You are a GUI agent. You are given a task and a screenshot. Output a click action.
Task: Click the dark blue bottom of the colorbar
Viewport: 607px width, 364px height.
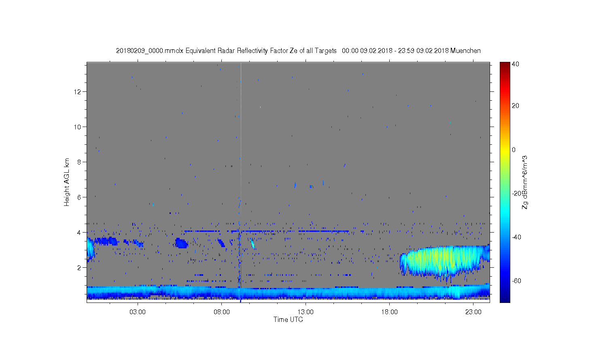(x=505, y=298)
